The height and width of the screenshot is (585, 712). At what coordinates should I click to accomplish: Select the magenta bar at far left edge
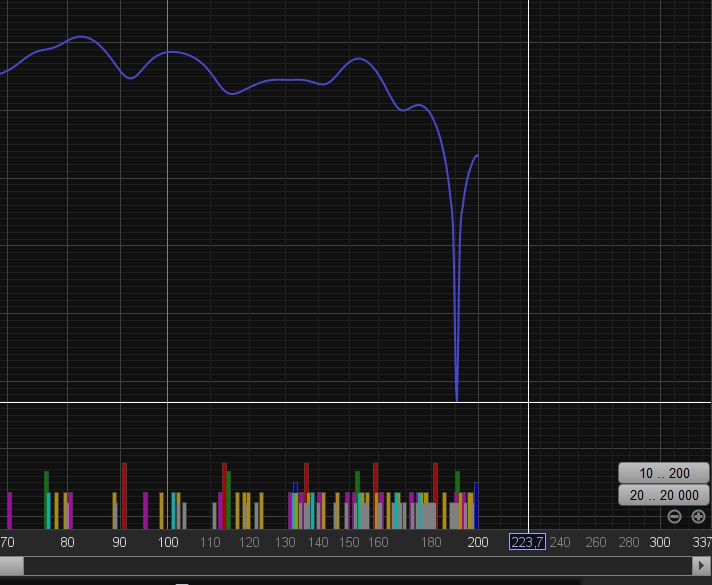coord(9,510)
